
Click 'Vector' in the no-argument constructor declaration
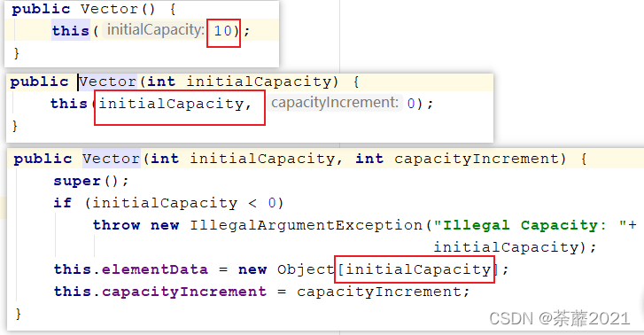(x=110, y=9)
